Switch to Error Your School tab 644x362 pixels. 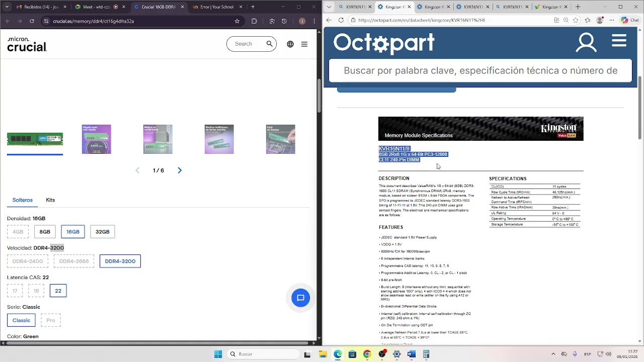[218, 7]
